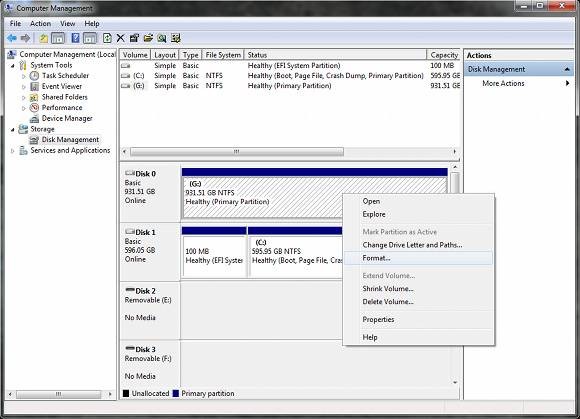Select Device Manager in the tree
This screenshot has height=419, width=580.
pos(67,118)
